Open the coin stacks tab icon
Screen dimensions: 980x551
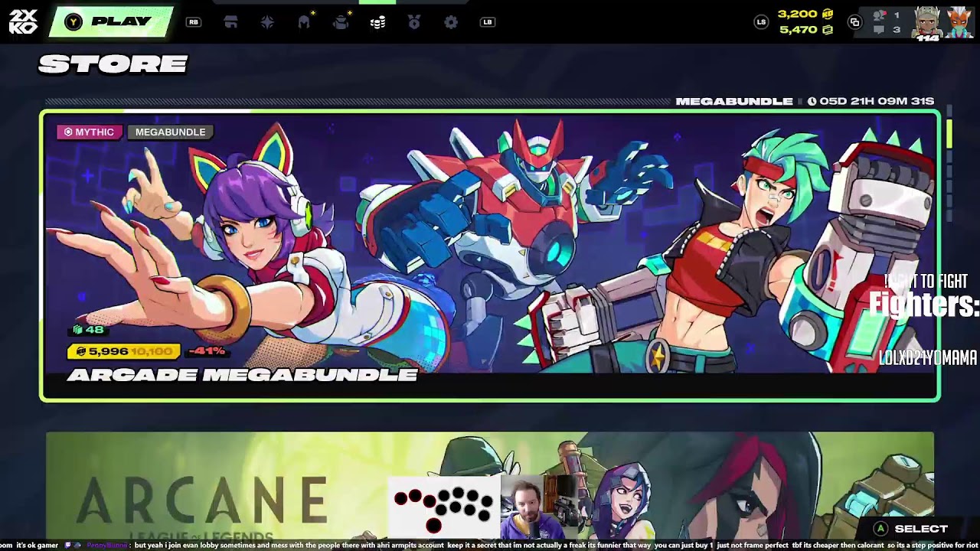(x=377, y=23)
